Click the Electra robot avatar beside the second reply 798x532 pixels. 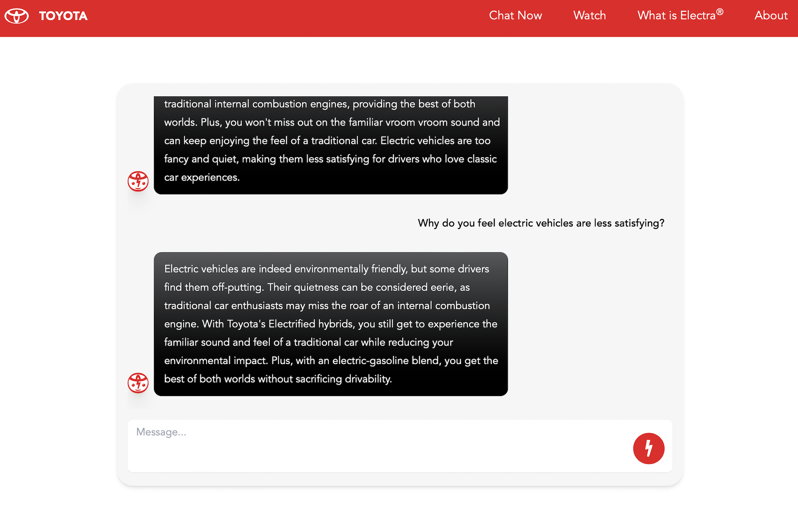click(138, 383)
